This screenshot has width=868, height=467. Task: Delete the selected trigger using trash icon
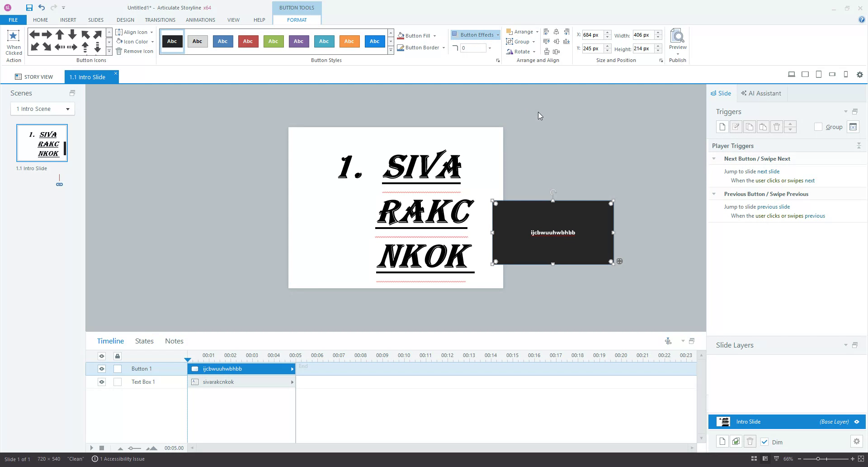[777, 127]
